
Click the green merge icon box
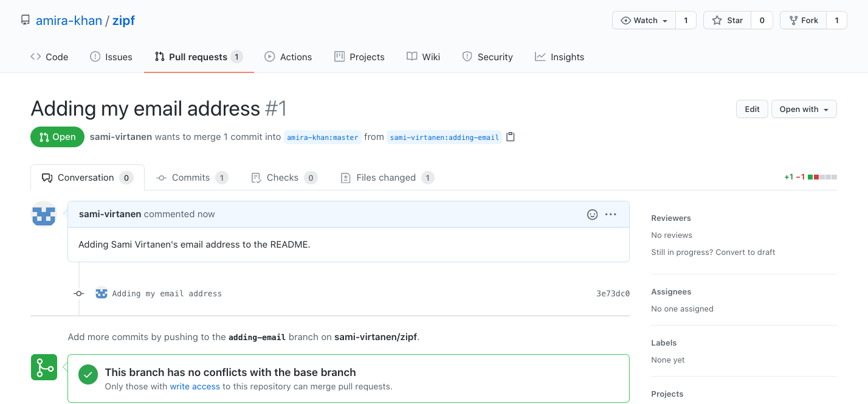(x=44, y=367)
